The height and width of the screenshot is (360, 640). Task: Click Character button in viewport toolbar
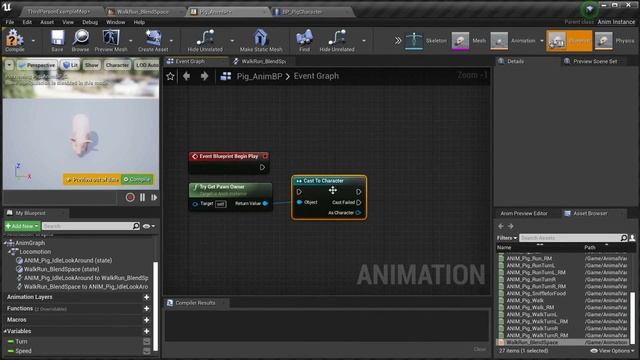117,65
